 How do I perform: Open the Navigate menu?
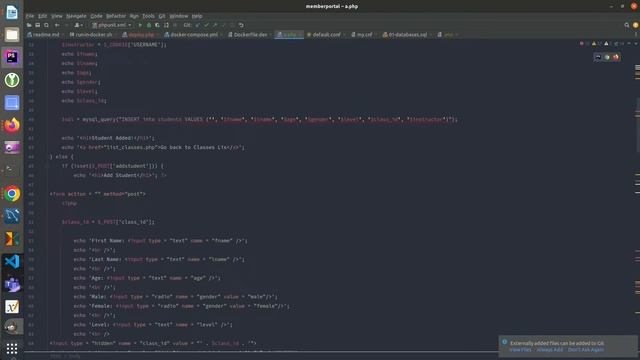point(76,16)
